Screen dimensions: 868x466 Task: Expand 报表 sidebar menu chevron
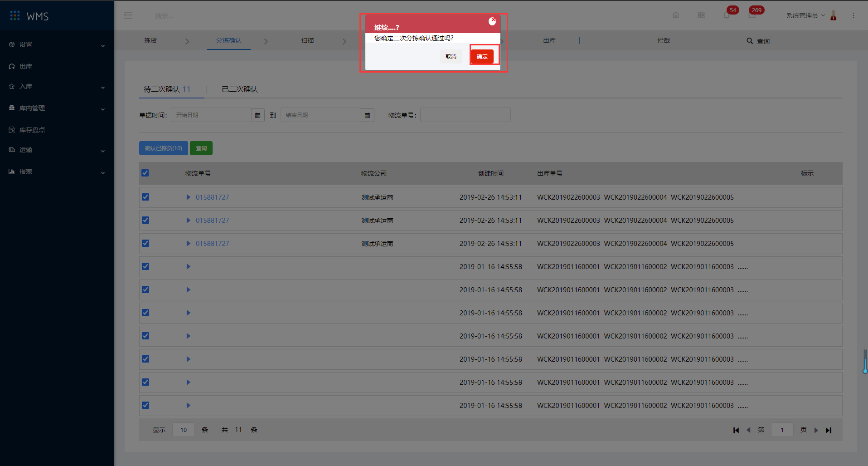tap(103, 172)
